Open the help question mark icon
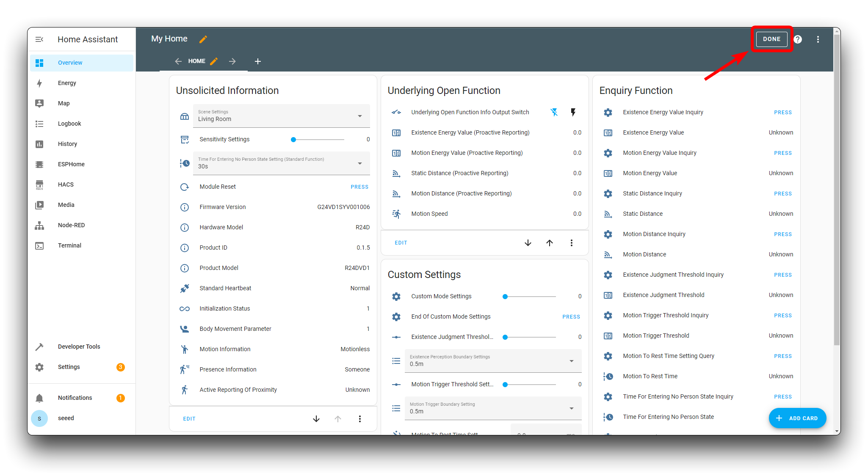 pos(798,39)
